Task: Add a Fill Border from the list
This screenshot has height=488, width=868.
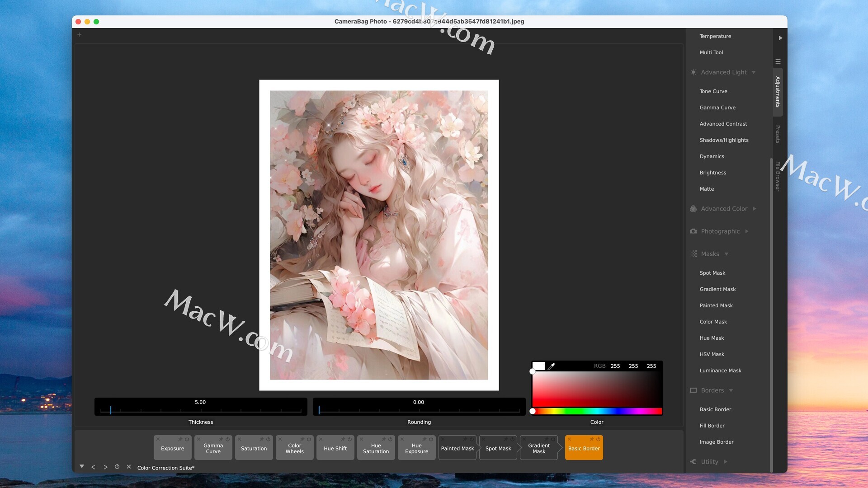Action: 712,426
